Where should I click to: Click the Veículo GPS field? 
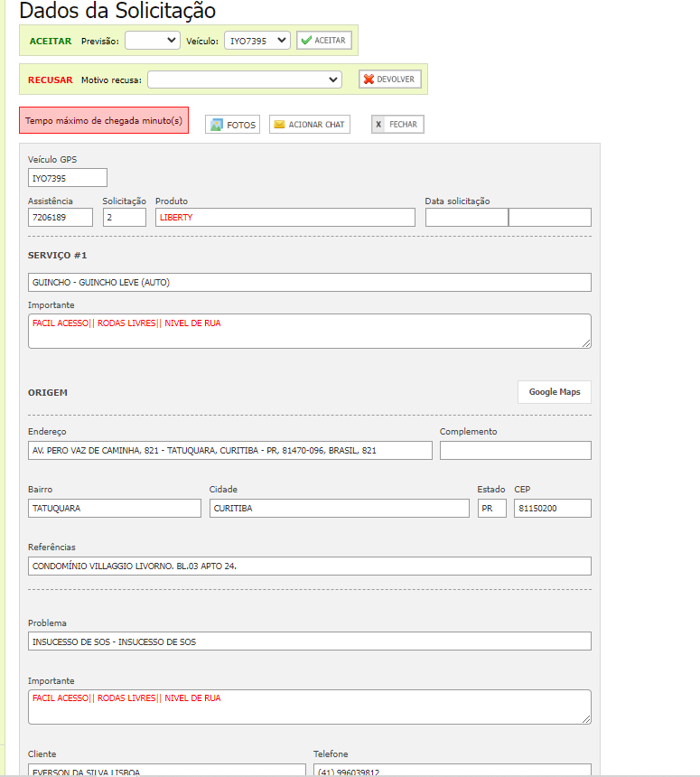tap(68, 178)
